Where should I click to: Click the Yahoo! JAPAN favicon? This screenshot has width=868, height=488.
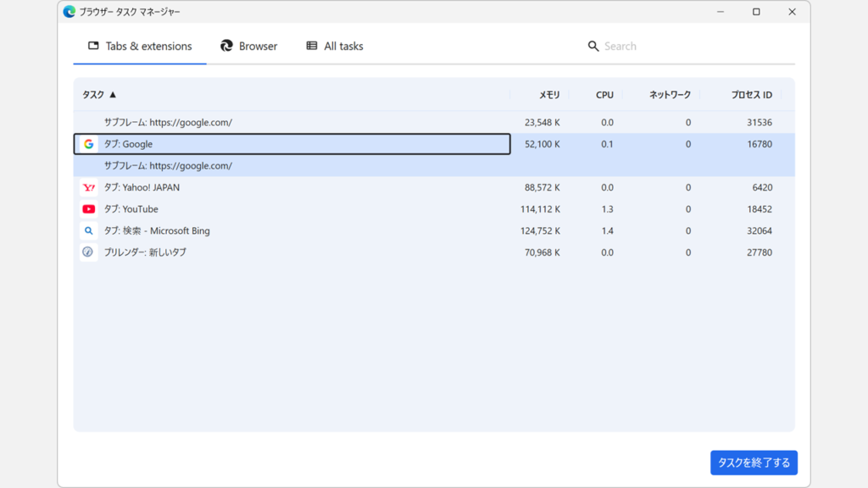click(x=88, y=187)
